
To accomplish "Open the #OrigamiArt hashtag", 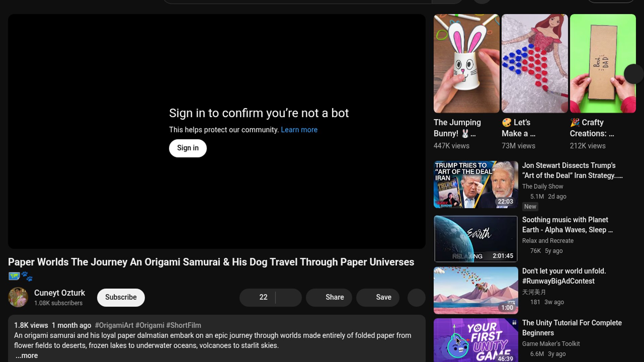I will [114, 325].
